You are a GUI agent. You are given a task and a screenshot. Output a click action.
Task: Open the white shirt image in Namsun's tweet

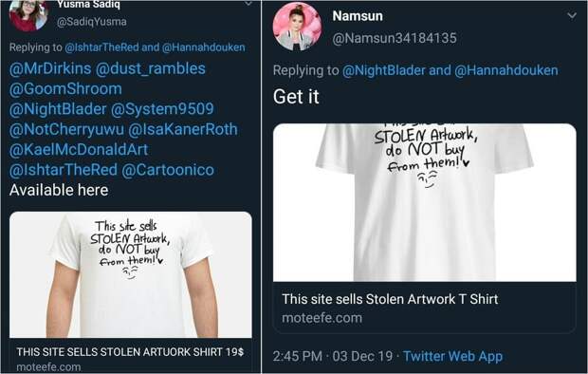(x=425, y=202)
